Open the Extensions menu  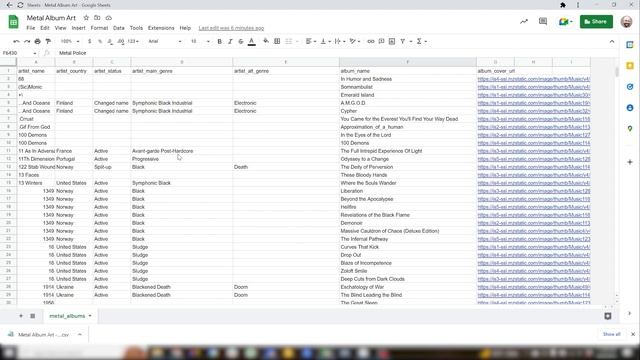tap(161, 28)
